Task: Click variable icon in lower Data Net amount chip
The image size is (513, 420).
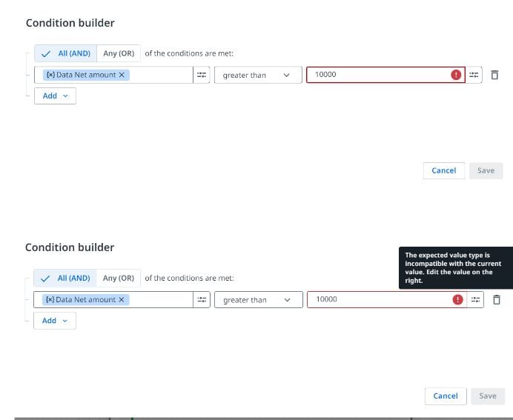Action: coord(50,300)
